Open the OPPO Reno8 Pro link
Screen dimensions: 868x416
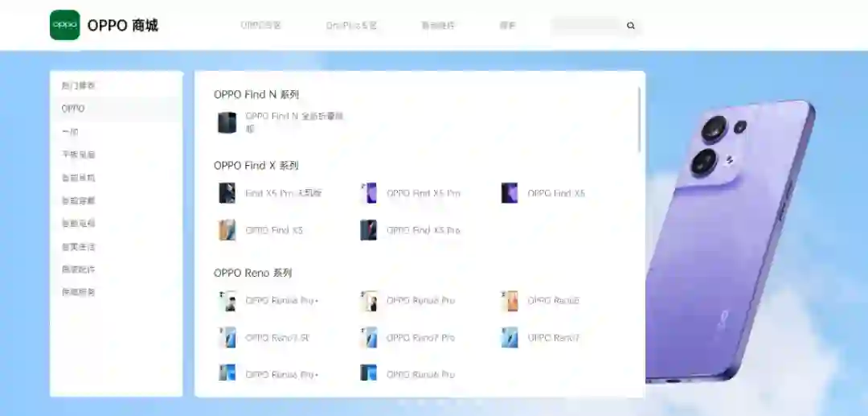point(420,301)
